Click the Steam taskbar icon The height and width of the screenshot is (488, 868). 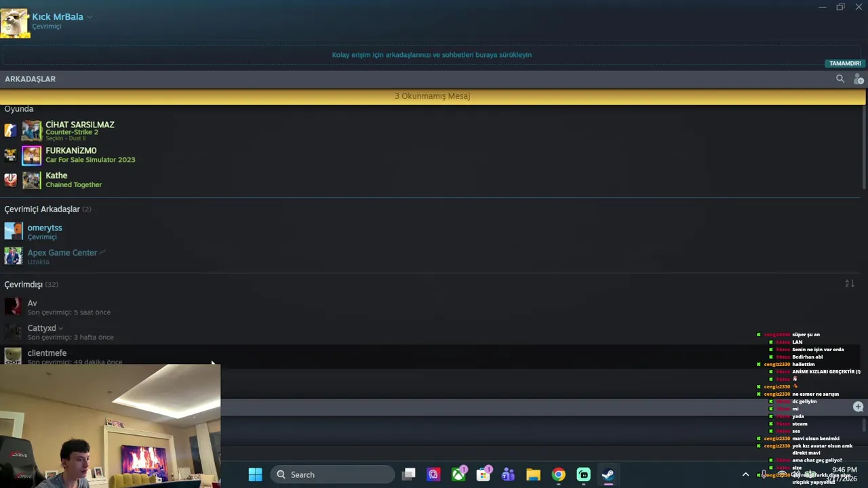[x=608, y=474]
